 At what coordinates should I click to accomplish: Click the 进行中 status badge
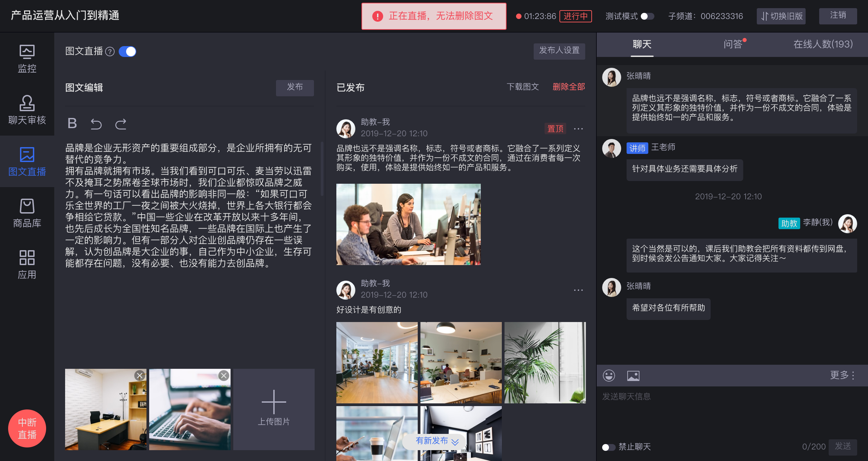[575, 16]
